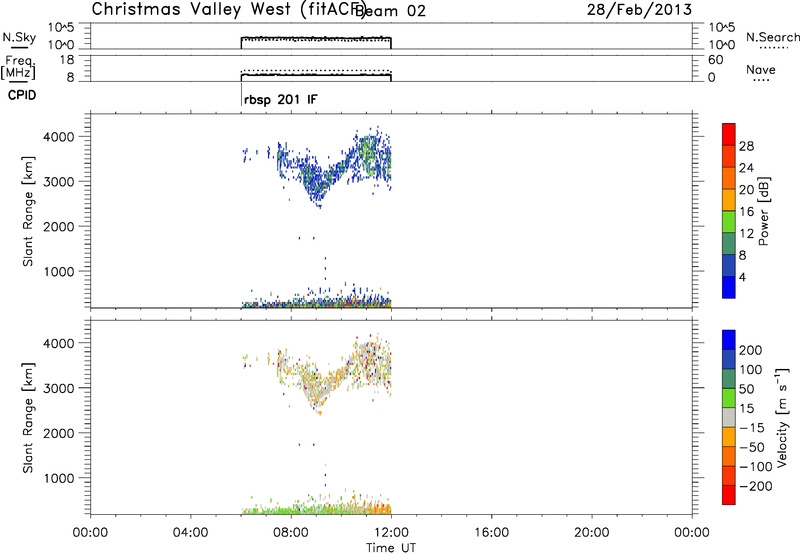This screenshot has height=554, width=800.
Task: Select the Beam 02 label
Action: click(x=390, y=11)
